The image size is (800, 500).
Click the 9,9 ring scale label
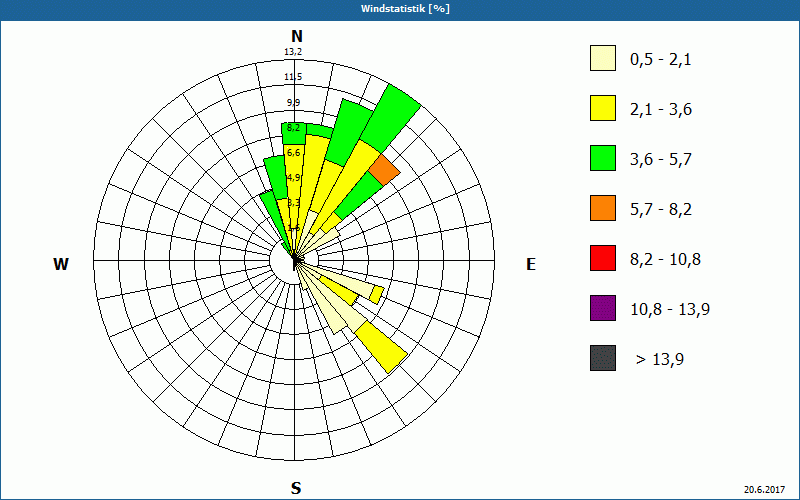pos(293,103)
